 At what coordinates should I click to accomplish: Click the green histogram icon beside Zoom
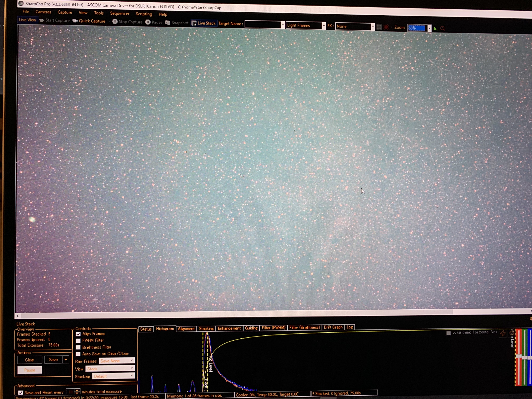[436, 29]
